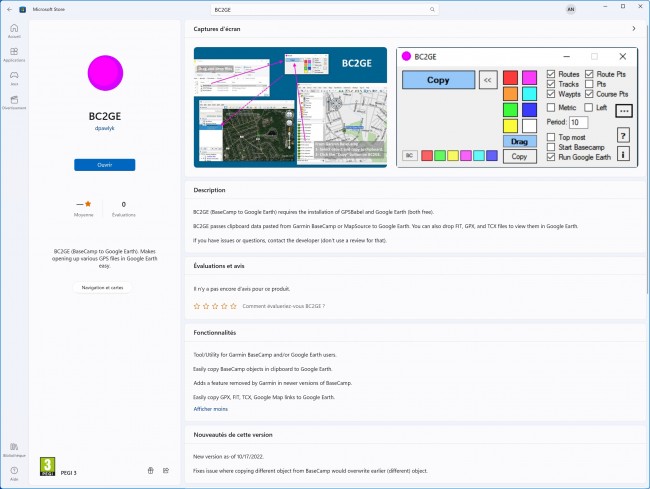Open Navigation et cartes category tag
Image resolution: width=650 pixels, height=489 pixels.
pos(102,288)
